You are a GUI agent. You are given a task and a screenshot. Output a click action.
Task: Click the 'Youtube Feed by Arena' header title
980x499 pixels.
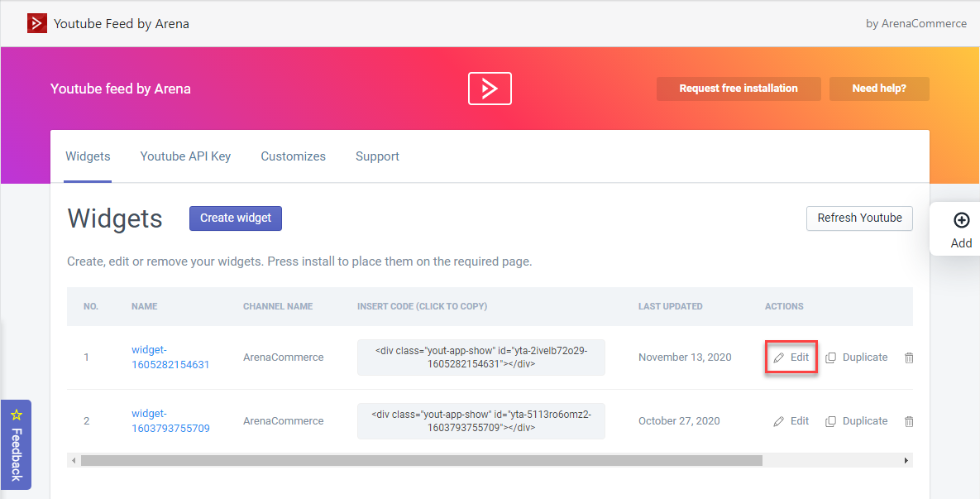coord(122,24)
